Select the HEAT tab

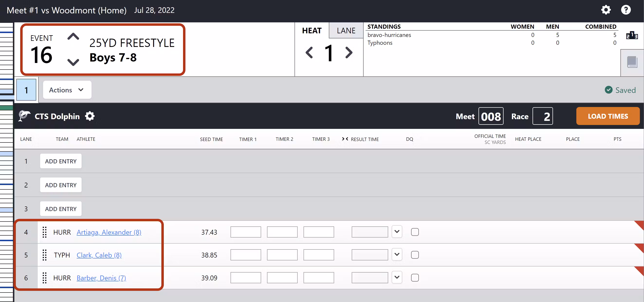(x=312, y=30)
